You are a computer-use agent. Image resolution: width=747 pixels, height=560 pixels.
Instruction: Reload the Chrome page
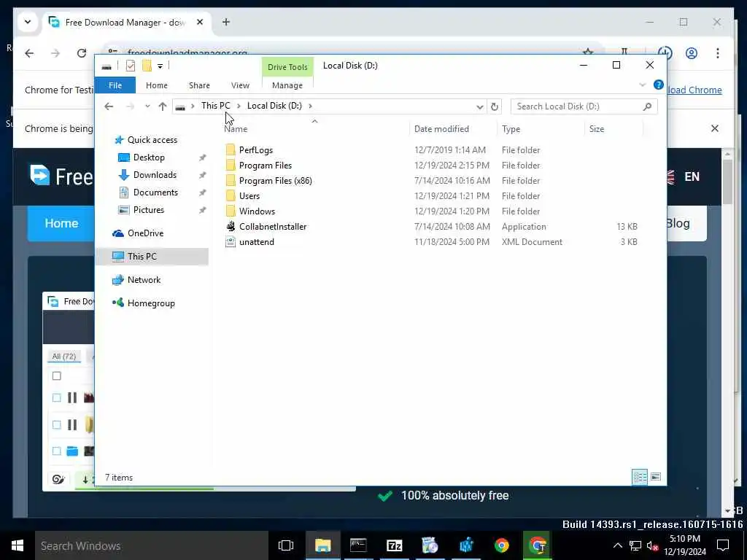[82, 53]
